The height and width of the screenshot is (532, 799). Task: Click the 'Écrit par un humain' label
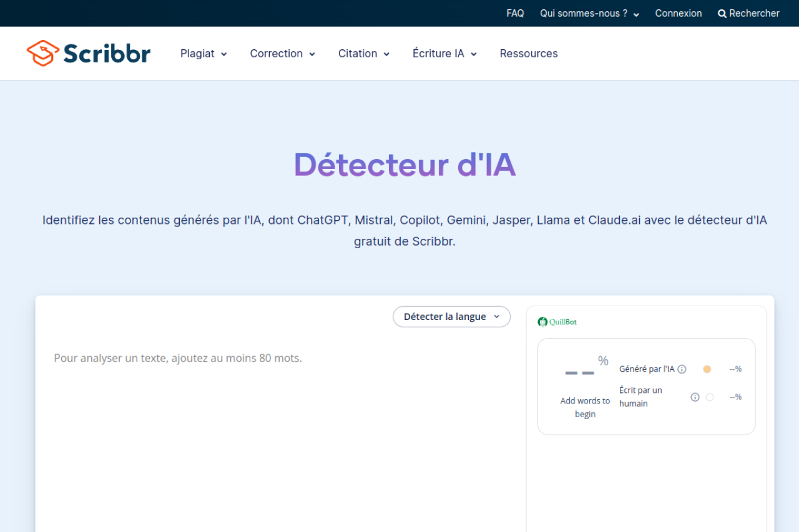(641, 397)
